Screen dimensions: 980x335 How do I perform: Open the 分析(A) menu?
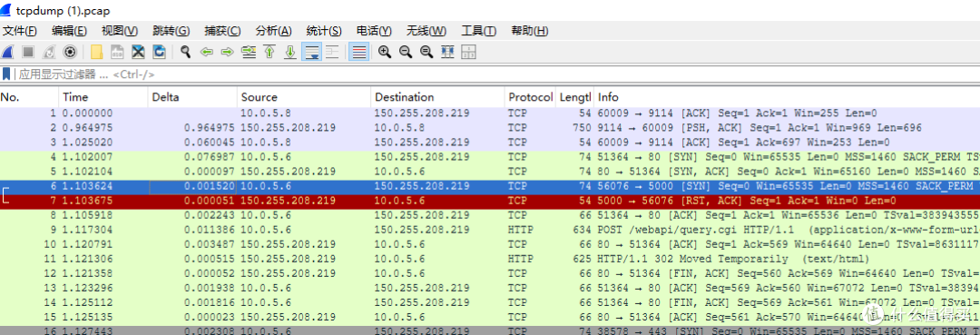pos(274,31)
